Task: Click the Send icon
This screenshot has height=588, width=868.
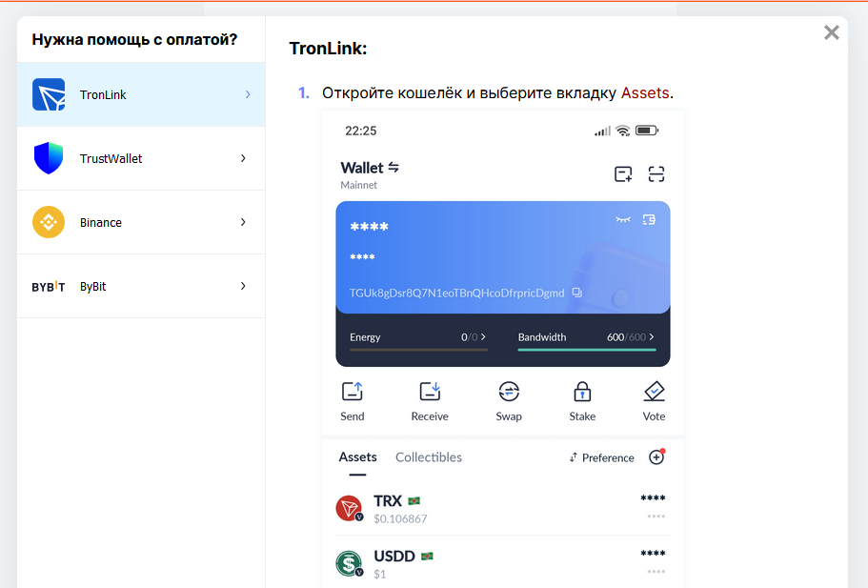Action: coord(353,392)
